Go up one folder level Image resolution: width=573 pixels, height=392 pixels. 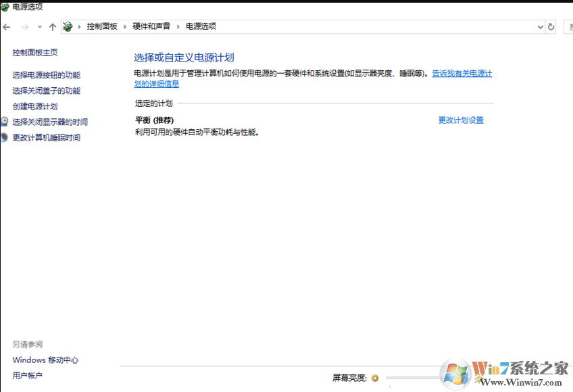(53, 27)
